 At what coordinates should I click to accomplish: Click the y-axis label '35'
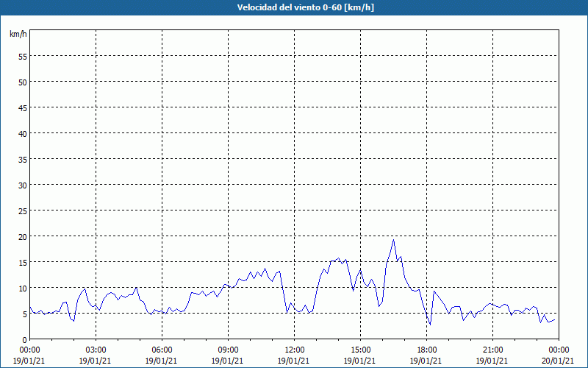coord(23,159)
